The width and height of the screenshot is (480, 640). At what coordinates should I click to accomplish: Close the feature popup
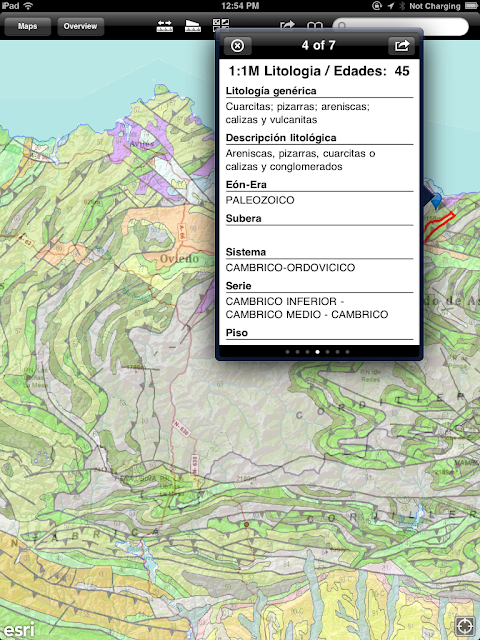pyautogui.click(x=238, y=45)
